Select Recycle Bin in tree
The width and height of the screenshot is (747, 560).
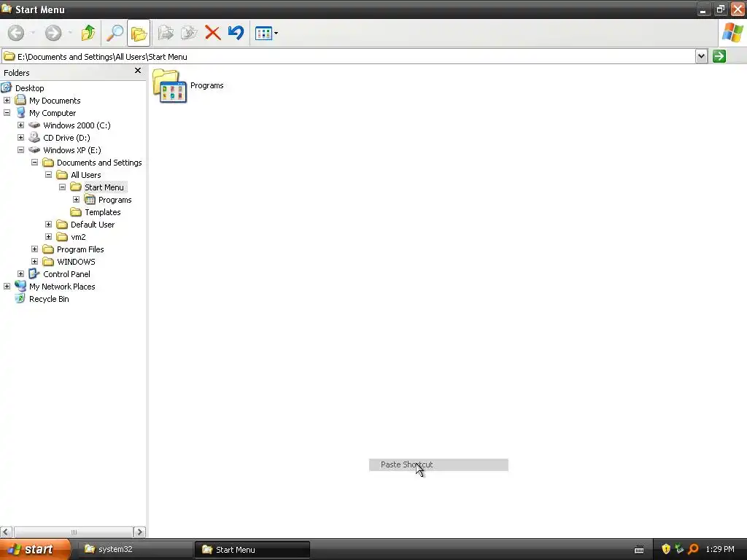point(49,298)
